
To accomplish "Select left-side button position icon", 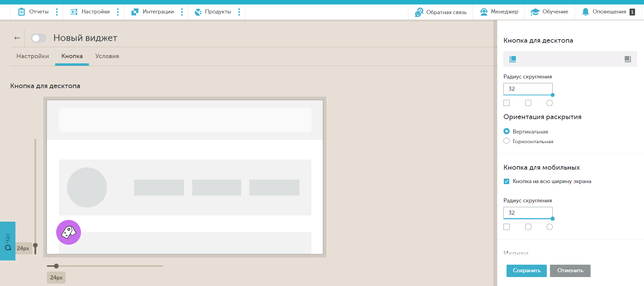I will (513, 59).
